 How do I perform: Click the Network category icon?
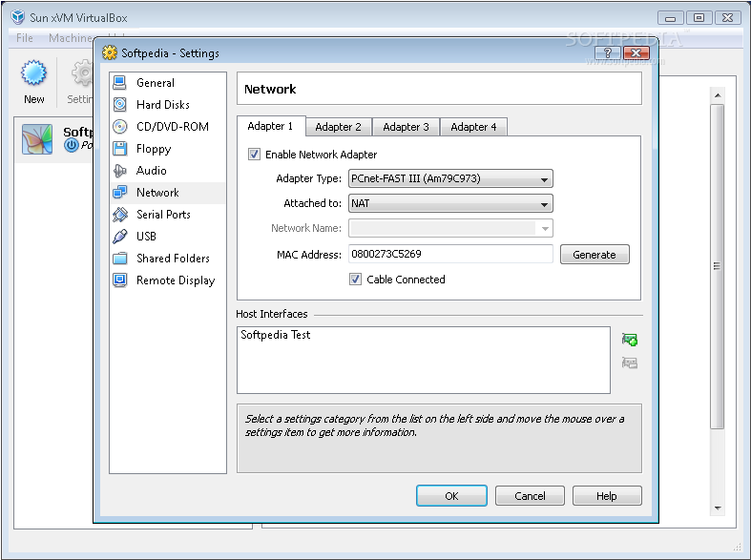(119, 193)
